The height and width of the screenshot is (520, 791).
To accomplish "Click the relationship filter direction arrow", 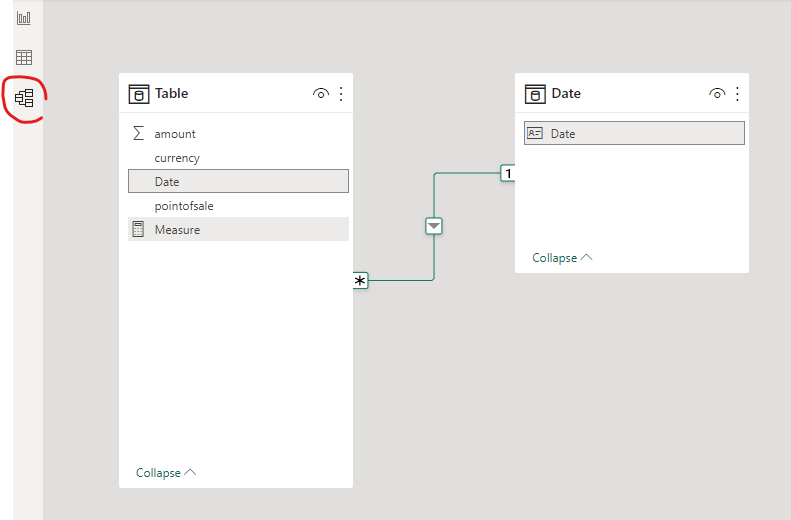I will (x=434, y=226).
